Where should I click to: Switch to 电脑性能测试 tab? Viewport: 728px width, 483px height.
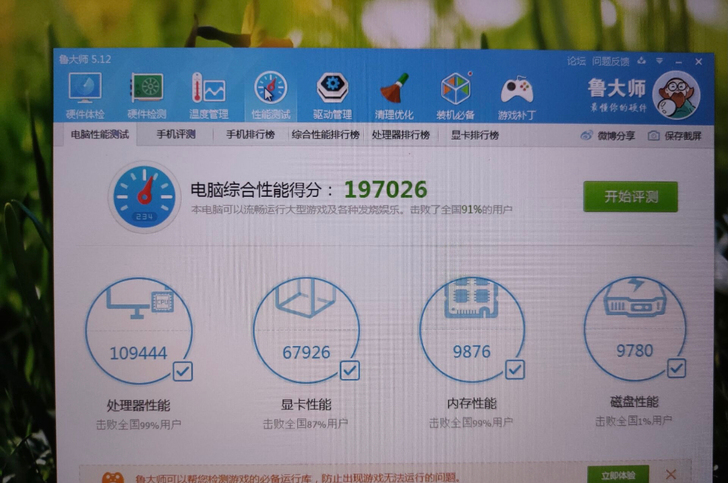point(99,135)
